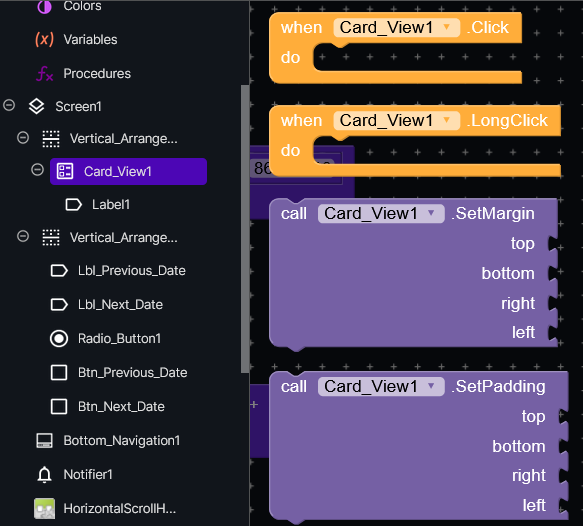
Task: Open the Colors blocks category icon
Action: pos(44,7)
